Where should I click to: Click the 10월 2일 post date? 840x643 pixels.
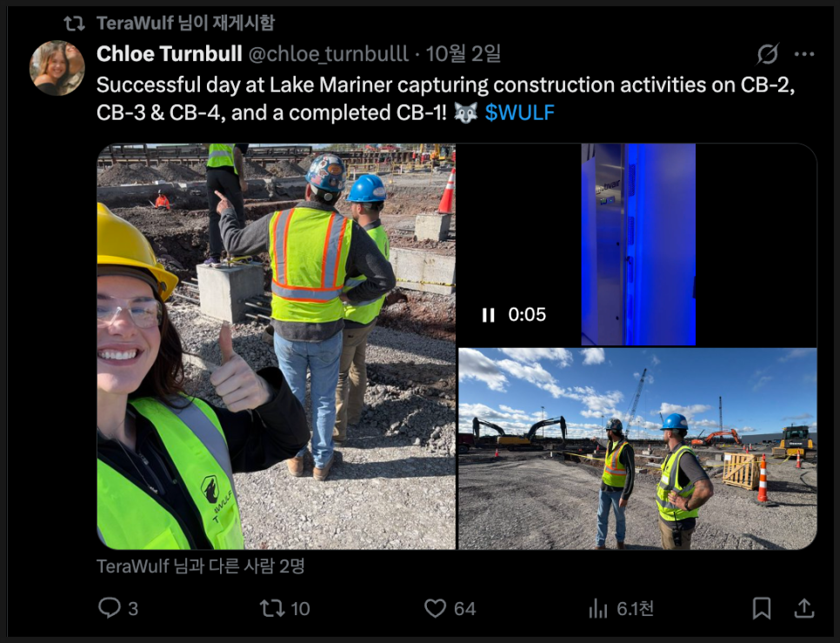[463, 54]
